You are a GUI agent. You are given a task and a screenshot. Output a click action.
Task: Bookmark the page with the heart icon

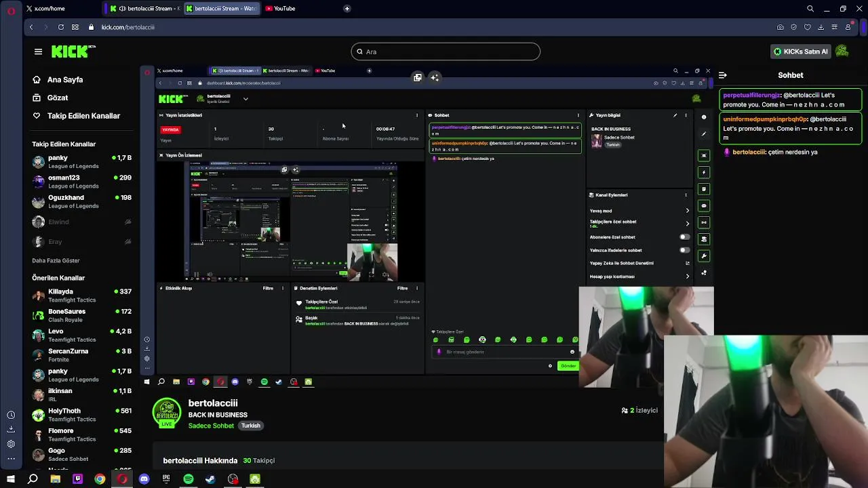point(808,27)
